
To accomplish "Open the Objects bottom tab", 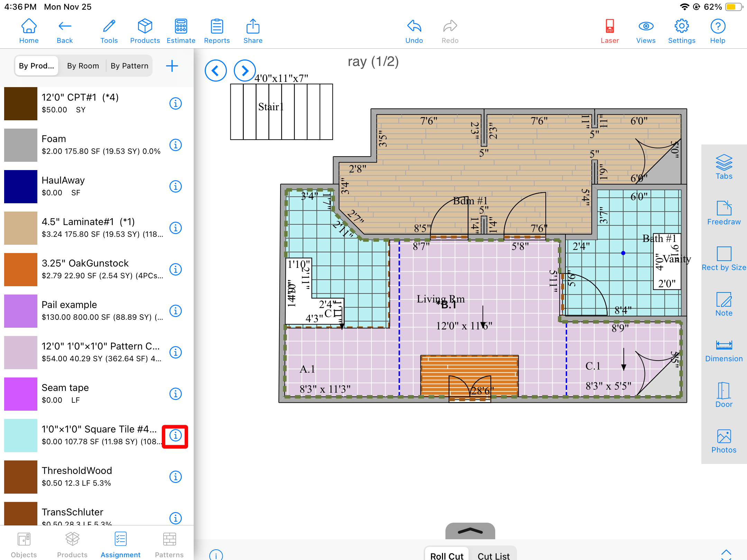I will pos(24,545).
